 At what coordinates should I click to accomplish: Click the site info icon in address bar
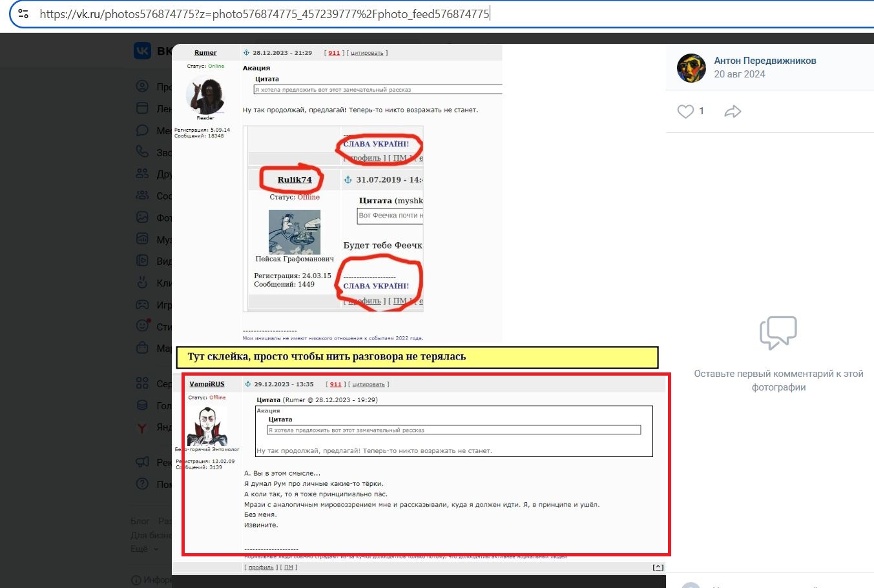coord(23,14)
